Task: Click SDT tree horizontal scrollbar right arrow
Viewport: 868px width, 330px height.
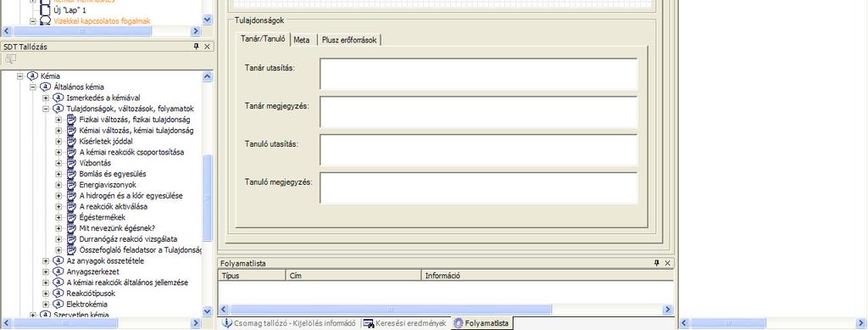Action: [x=196, y=322]
